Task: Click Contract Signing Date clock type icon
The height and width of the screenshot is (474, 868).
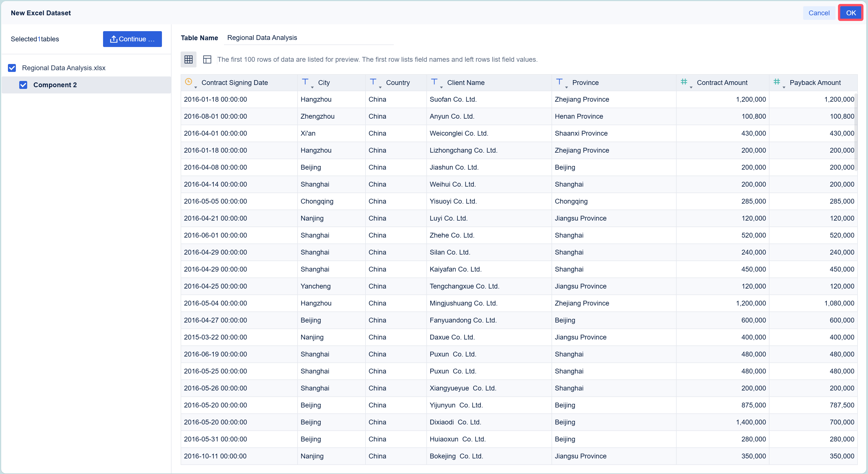Action: pyautogui.click(x=188, y=82)
